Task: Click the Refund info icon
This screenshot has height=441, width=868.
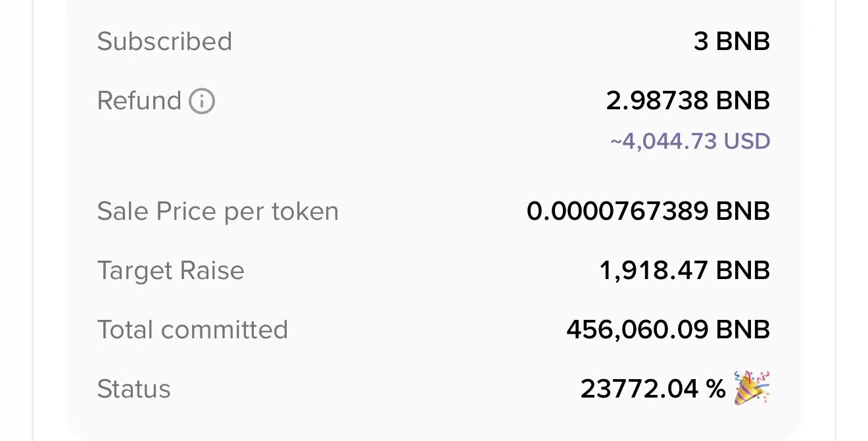Action: (202, 101)
